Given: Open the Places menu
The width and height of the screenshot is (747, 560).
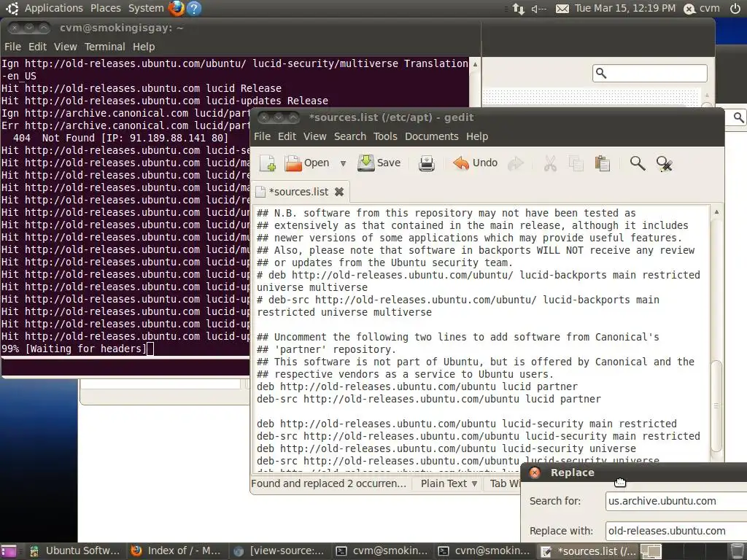Looking at the screenshot, I should click(105, 8).
